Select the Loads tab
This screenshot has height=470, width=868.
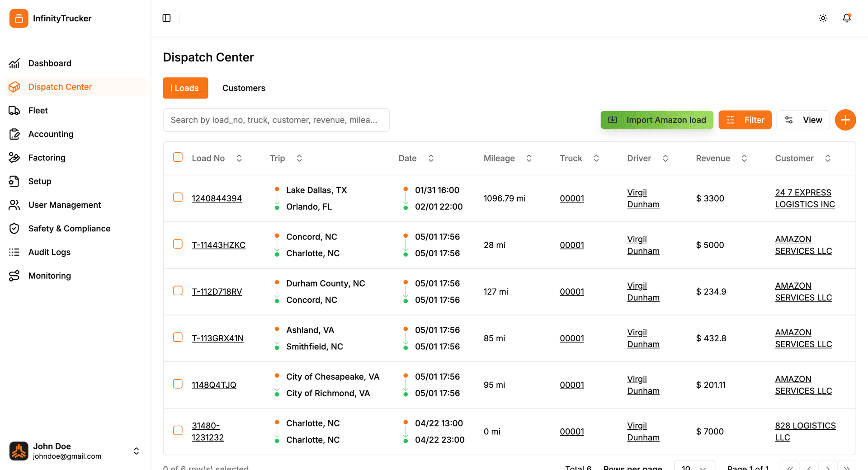pos(185,88)
